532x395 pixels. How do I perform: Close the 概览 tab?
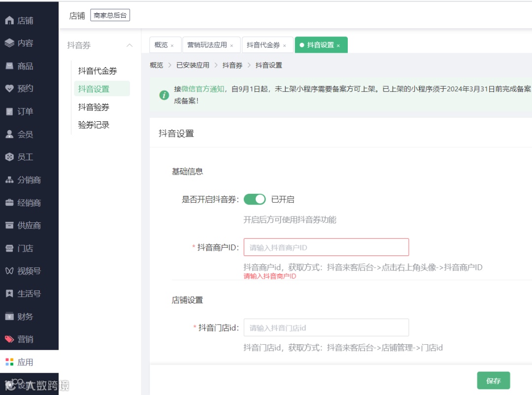click(x=172, y=46)
